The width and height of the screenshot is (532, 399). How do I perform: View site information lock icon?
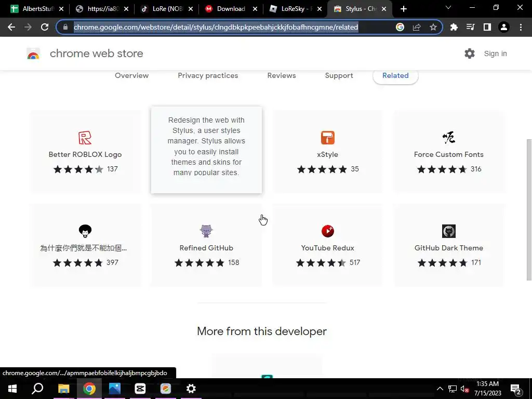65,27
